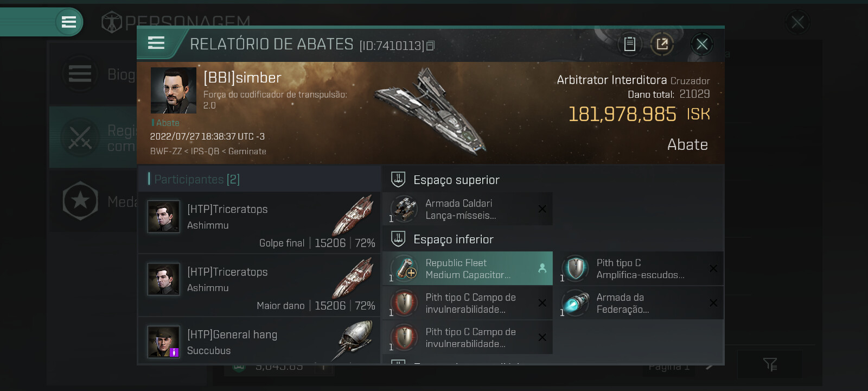Select the Armada Caldari Lança-mísseis module
The width and height of the screenshot is (868, 391).
pos(468,209)
